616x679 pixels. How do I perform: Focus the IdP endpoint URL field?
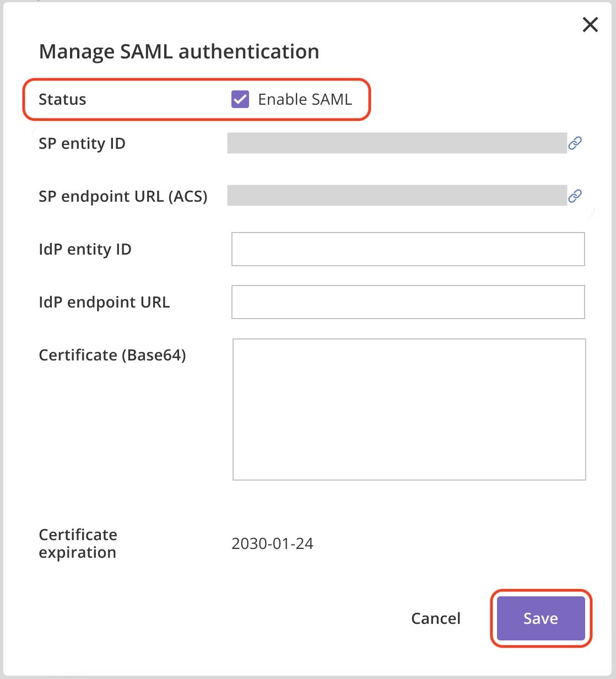408,302
